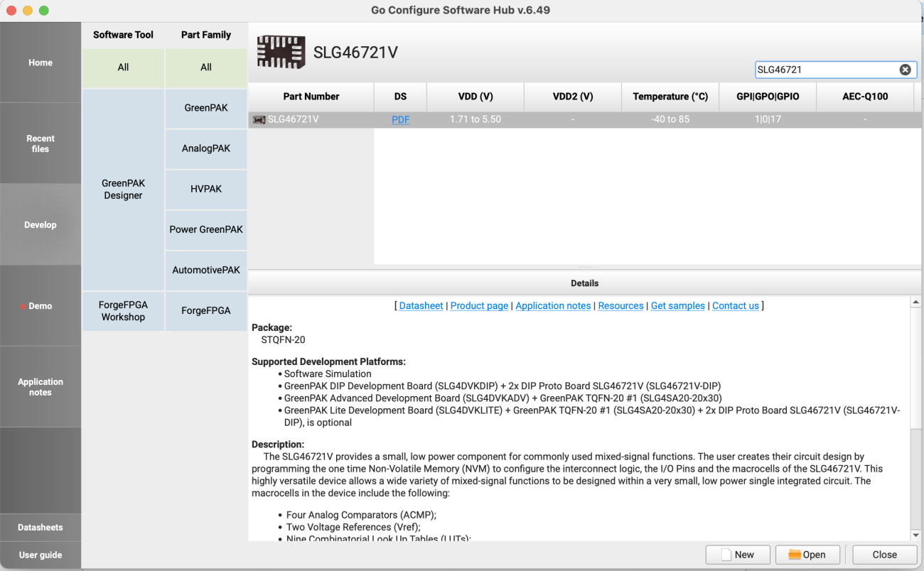The image size is (924, 571).
Task: Sort by GPI|GPO|GPIO column header
Action: coord(768,97)
